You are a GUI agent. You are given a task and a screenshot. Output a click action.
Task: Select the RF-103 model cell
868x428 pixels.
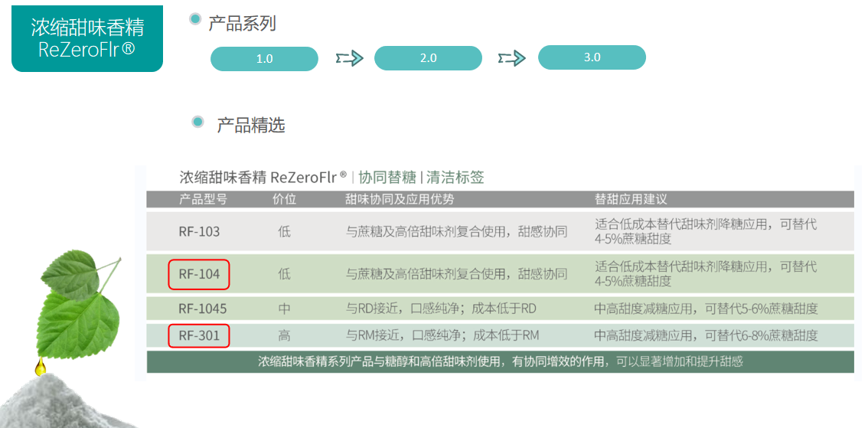(199, 231)
